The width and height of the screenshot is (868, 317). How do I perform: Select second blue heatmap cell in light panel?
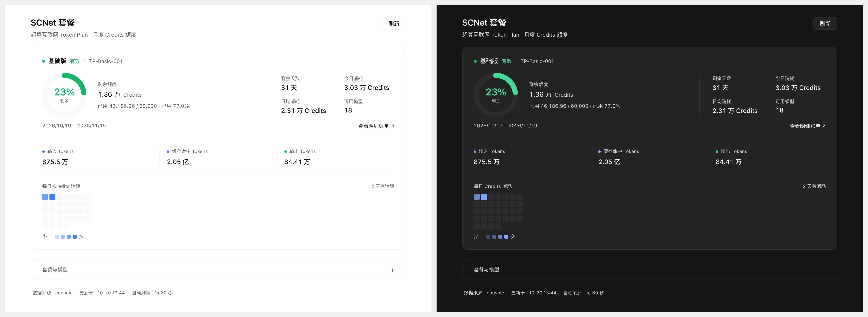53,197
